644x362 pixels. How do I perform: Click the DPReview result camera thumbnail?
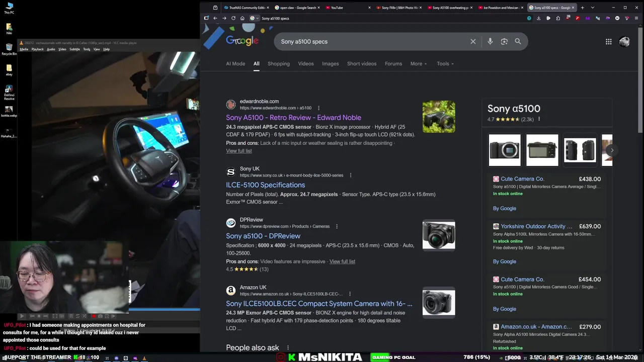(x=439, y=235)
